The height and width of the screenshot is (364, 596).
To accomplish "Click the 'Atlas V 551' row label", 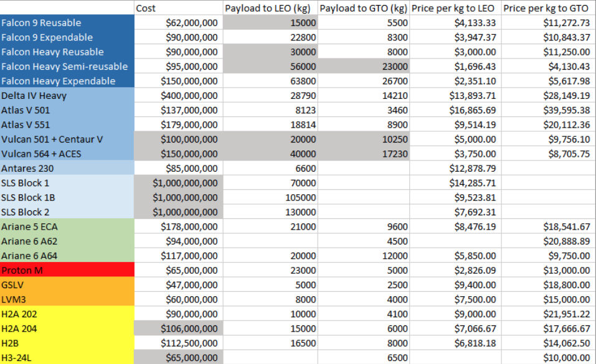I will 67,124.
